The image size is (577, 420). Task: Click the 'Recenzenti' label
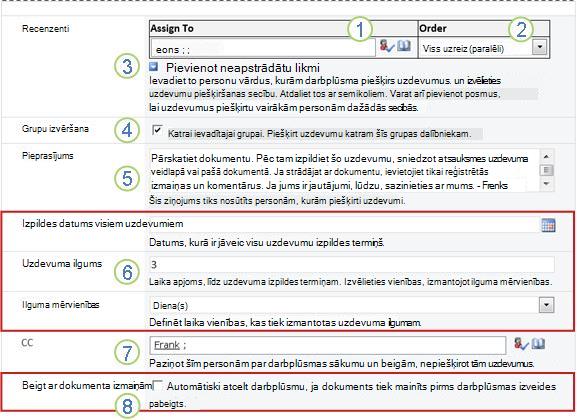(x=46, y=29)
